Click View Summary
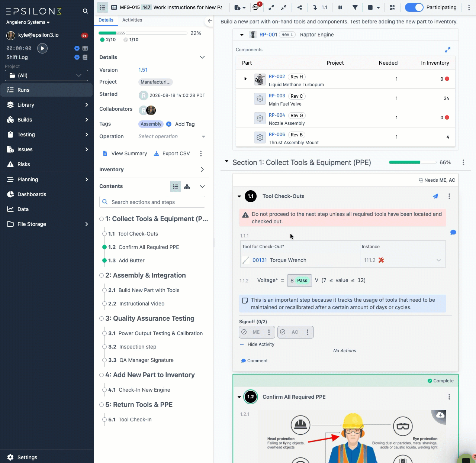The width and height of the screenshot is (476, 463). coord(125,153)
